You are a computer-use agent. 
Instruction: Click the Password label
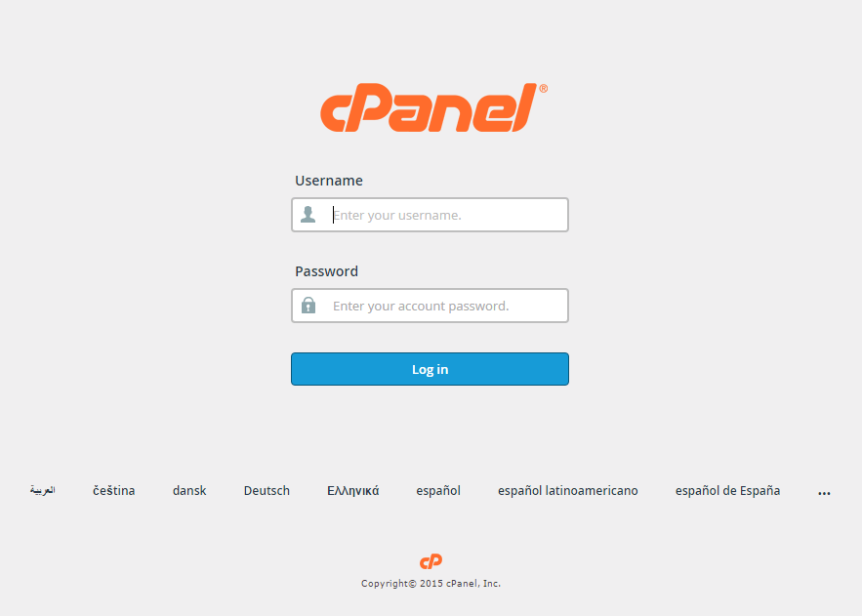pos(327,271)
